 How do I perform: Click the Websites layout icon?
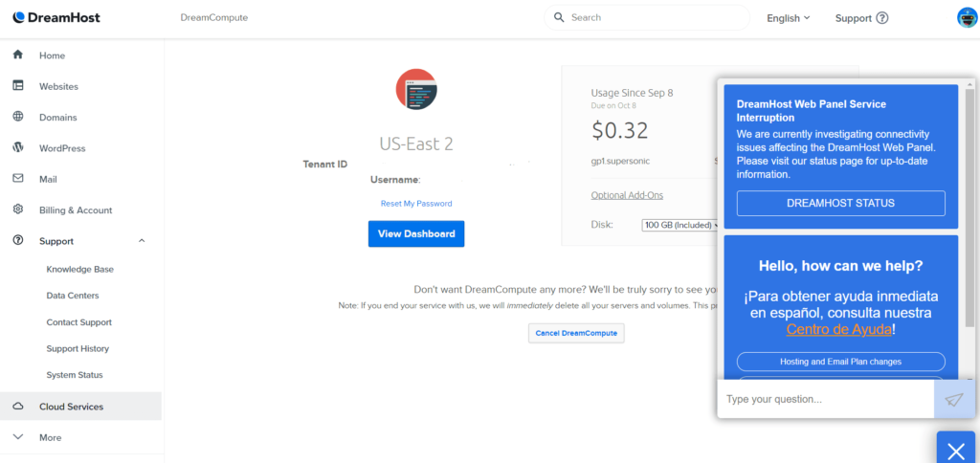coord(18,85)
